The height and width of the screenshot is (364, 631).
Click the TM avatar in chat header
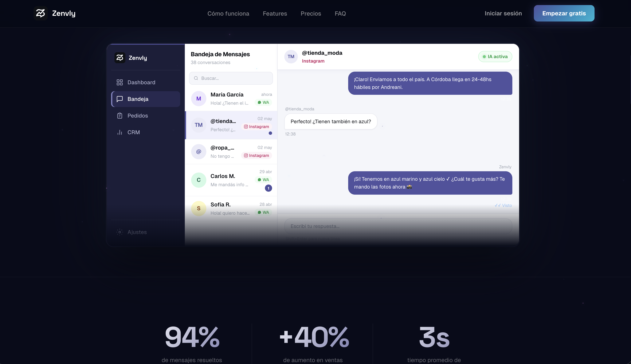coord(291,56)
